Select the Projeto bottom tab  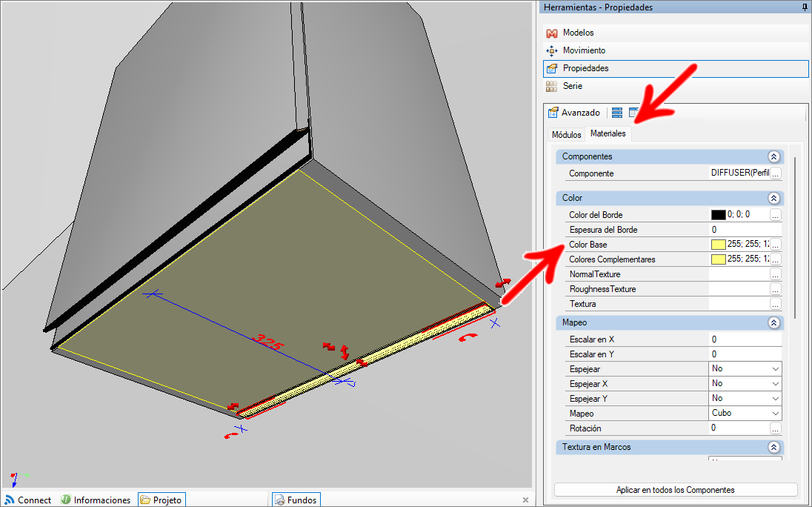[x=162, y=500]
